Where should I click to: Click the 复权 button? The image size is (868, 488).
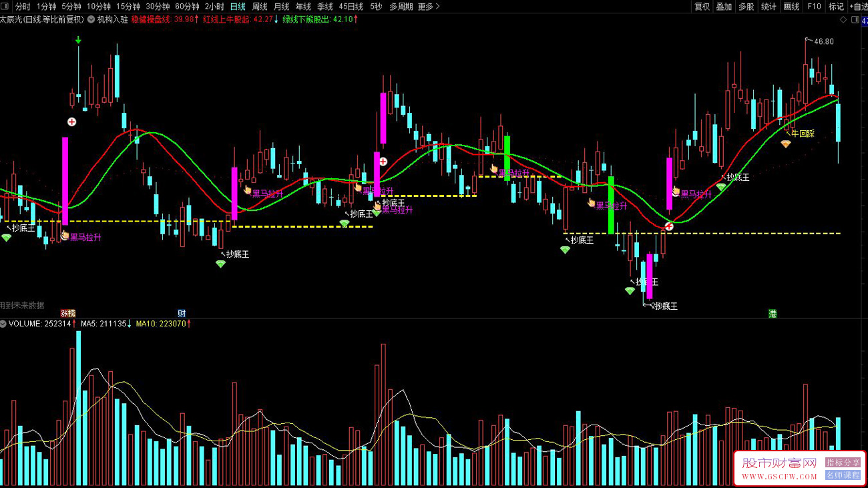point(702,7)
